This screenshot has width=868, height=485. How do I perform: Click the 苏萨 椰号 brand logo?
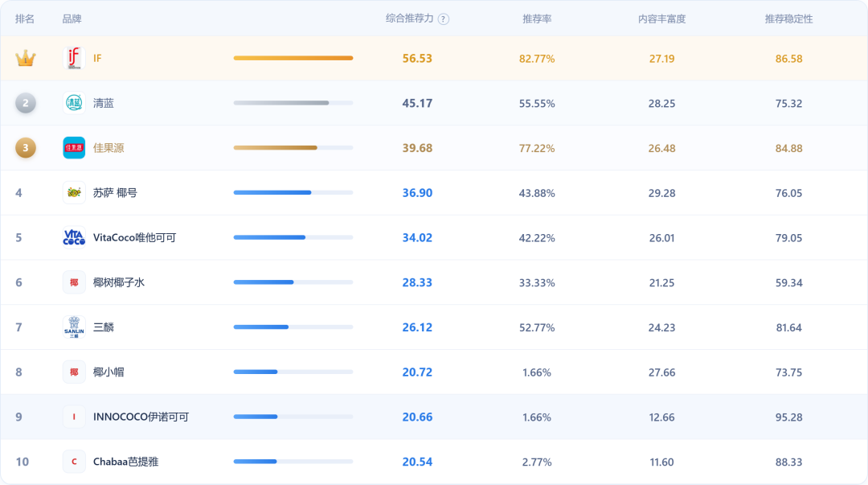(x=74, y=193)
